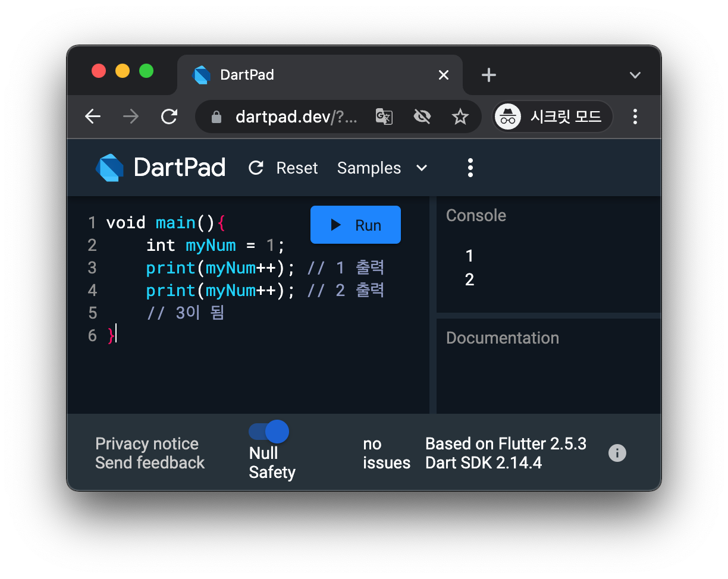The width and height of the screenshot is (728, 579).
Task: Click the Dart favicon on the tab
Action: click(202, 75)
